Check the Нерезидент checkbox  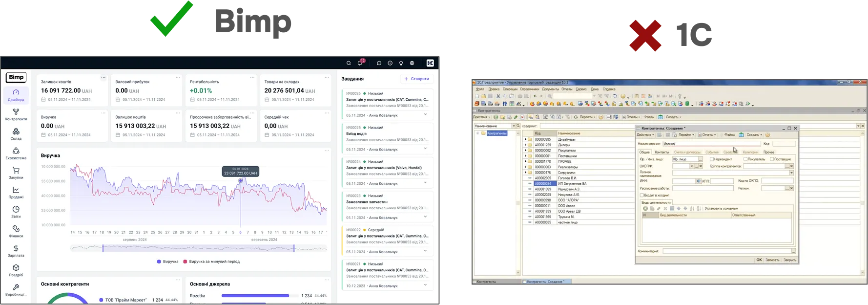pyautogui.click(x=712, y=159)
